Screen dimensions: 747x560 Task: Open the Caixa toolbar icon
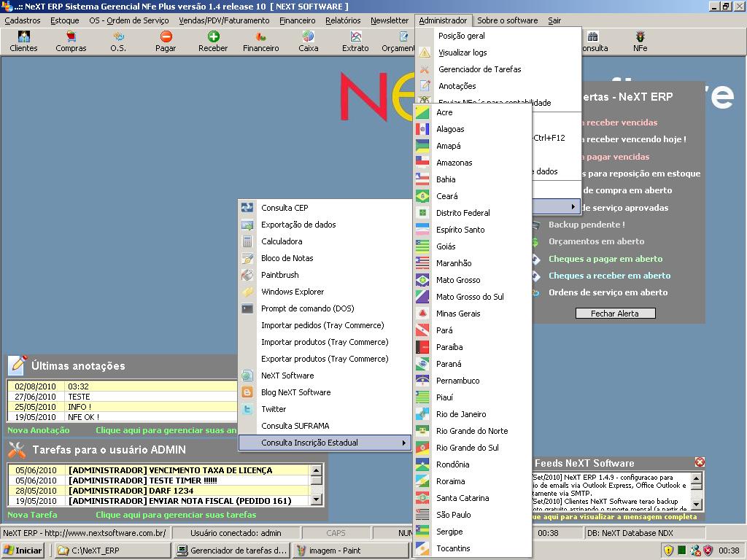(x=308, y=42)
